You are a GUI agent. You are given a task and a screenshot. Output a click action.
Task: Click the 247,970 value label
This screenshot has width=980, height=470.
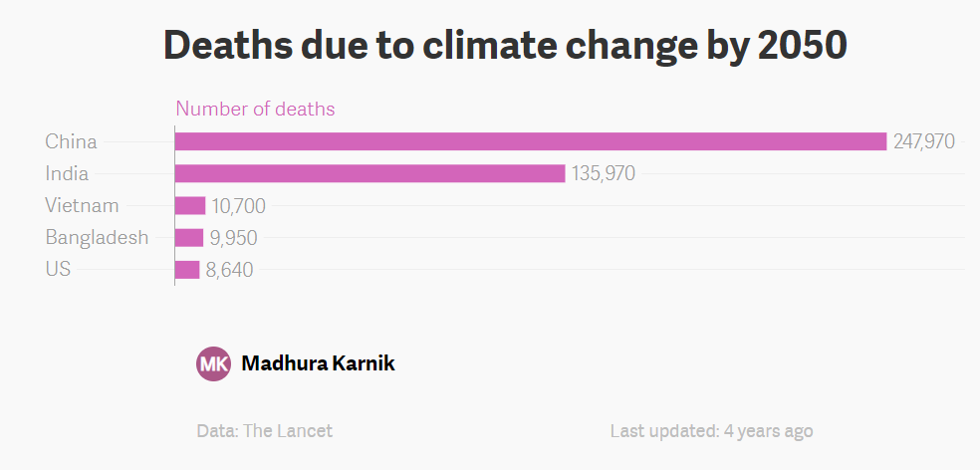(x=923, y=141)
